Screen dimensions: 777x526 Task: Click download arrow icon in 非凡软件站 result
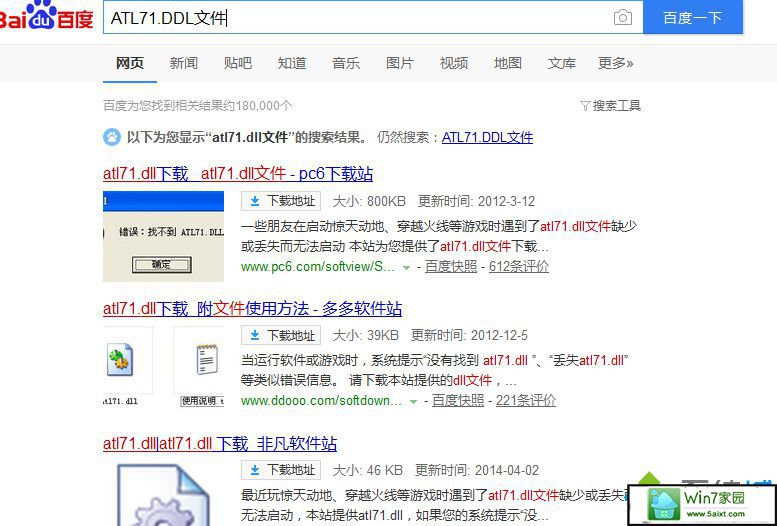click(255, 470)
